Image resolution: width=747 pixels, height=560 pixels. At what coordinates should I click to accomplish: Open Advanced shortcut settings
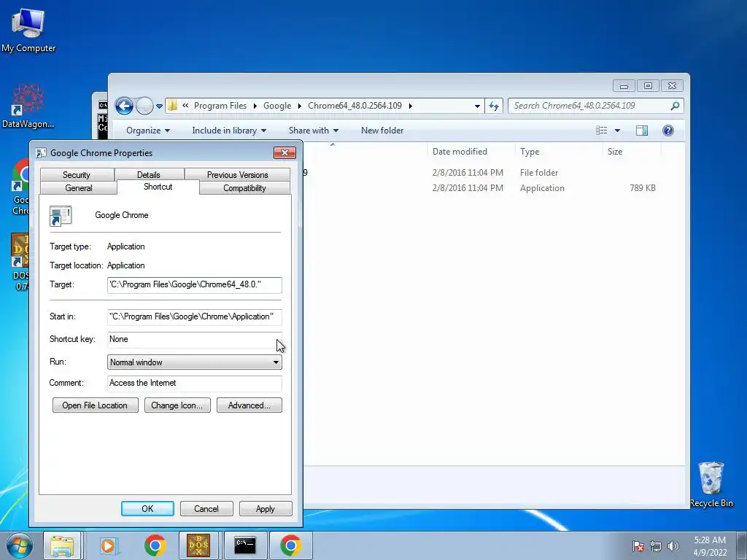click(x=249, y=405)
